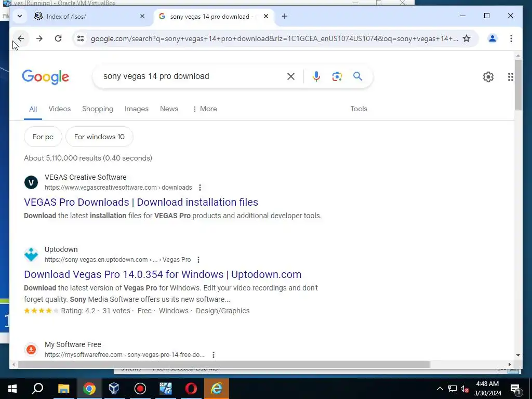
Task: Reload the Google search page
Action: click(x=58, y=38)
